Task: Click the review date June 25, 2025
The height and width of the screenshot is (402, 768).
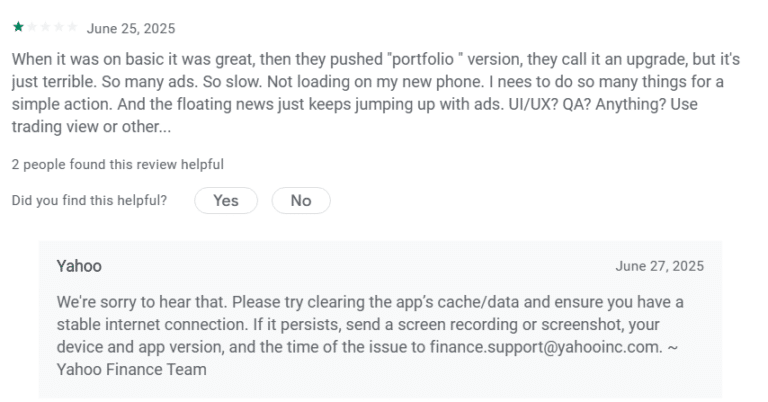Action: tap(131, 28)
